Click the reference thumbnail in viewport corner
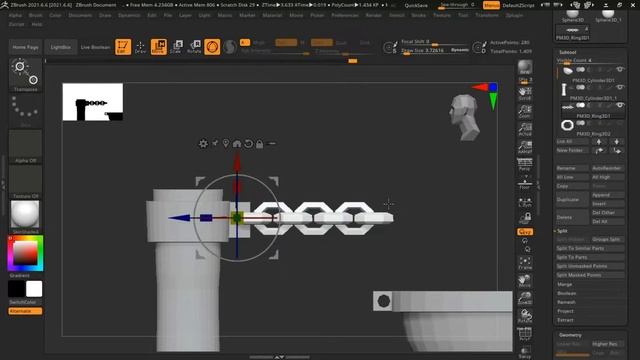 [x=93, y=102]
